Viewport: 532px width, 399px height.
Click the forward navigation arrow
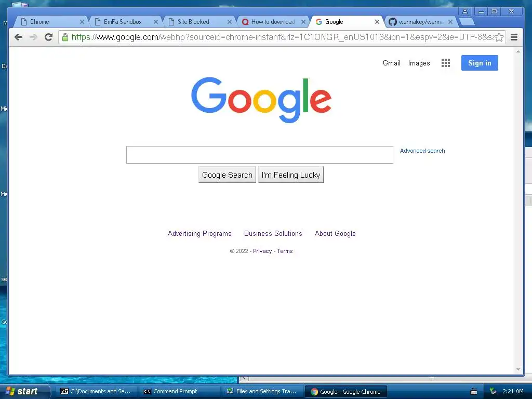click(x=33, y=37)
